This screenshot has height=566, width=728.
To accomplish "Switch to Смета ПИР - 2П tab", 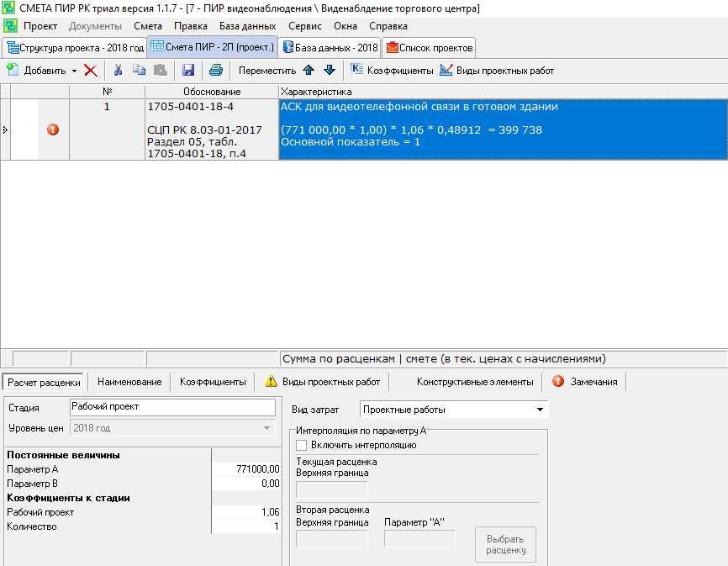I will click(212, 47).
